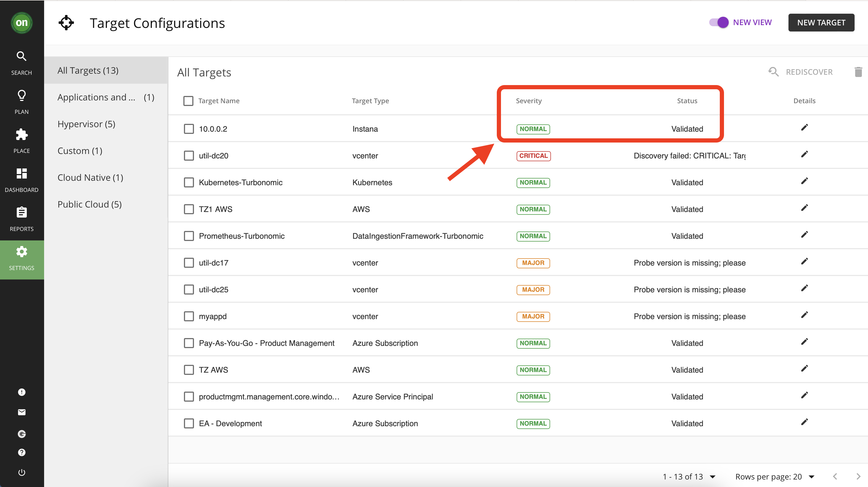868x487 pixels.
Task: Expand the 1 - 13 of 13 dropdown
Action: tap(712, 477)
